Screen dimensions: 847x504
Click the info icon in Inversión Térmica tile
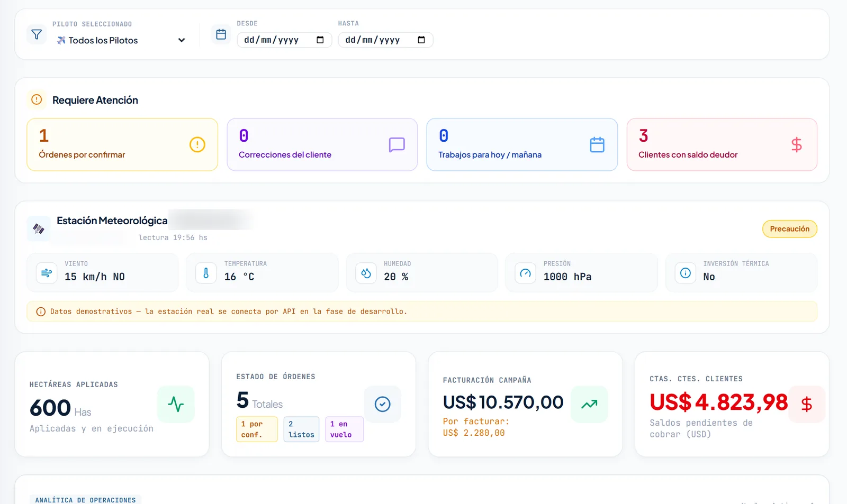(685, 273)
